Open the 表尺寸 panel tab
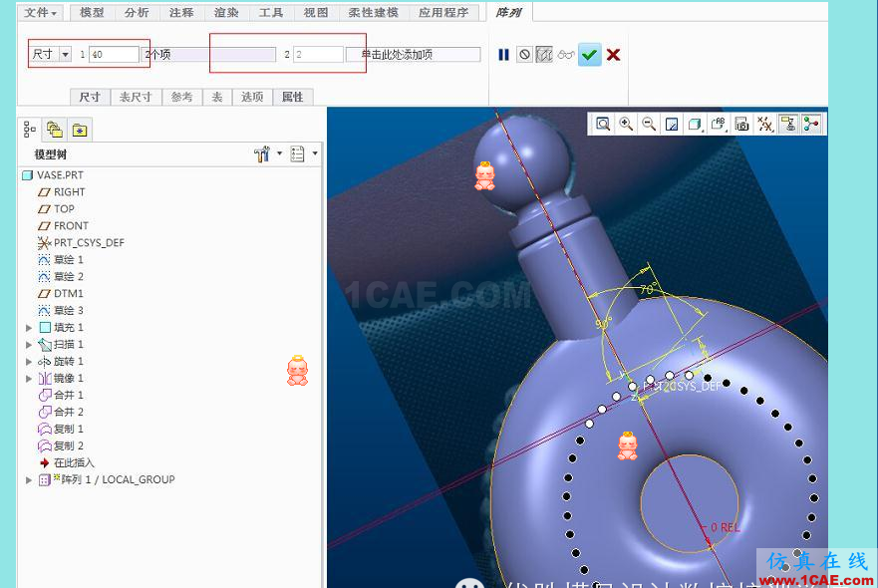This screenshot has width=878, height=588. tap(137, 97)
